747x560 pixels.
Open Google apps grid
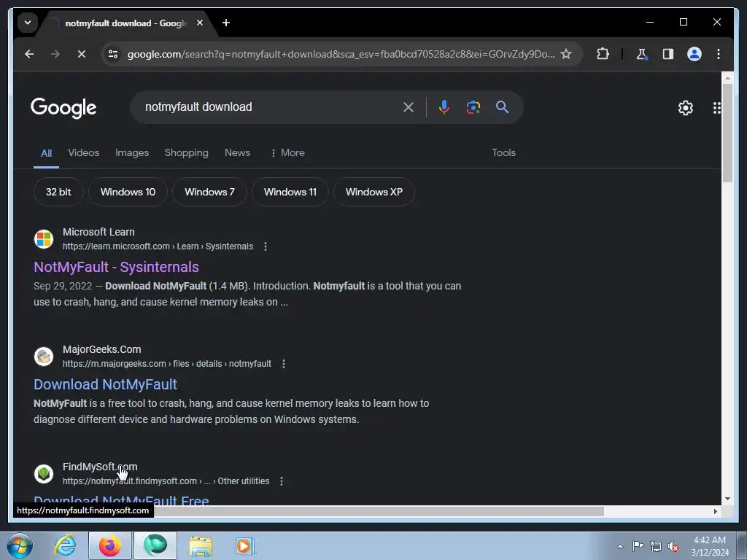[x=716, y=108]
